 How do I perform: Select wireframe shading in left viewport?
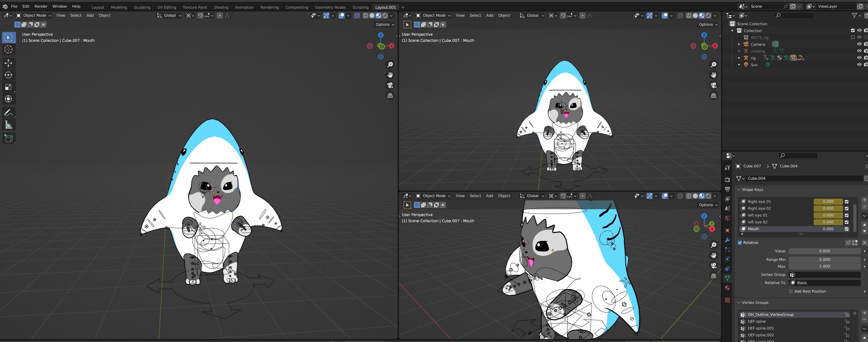365,16
